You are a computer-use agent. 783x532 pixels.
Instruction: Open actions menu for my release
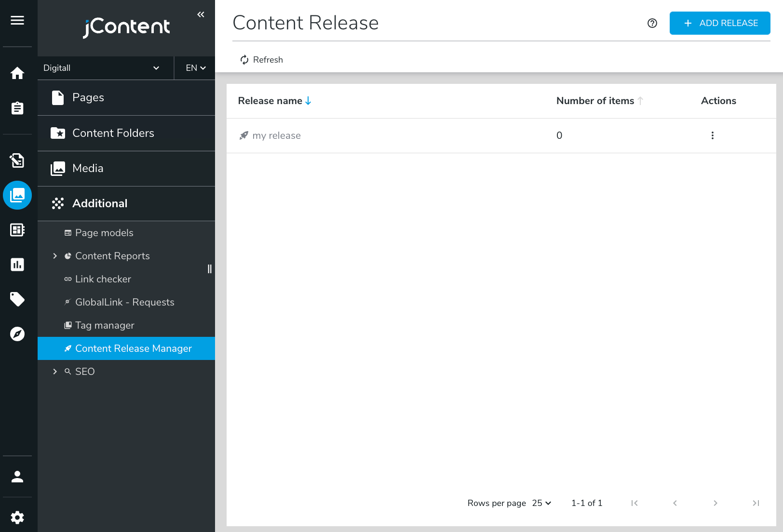tap(712, 135)
